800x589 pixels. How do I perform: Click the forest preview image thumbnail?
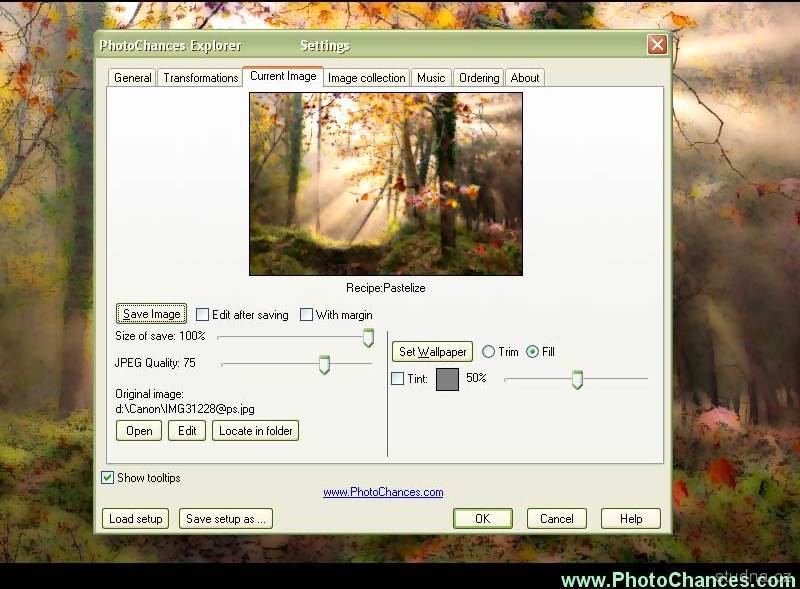[x=386, y=184]
